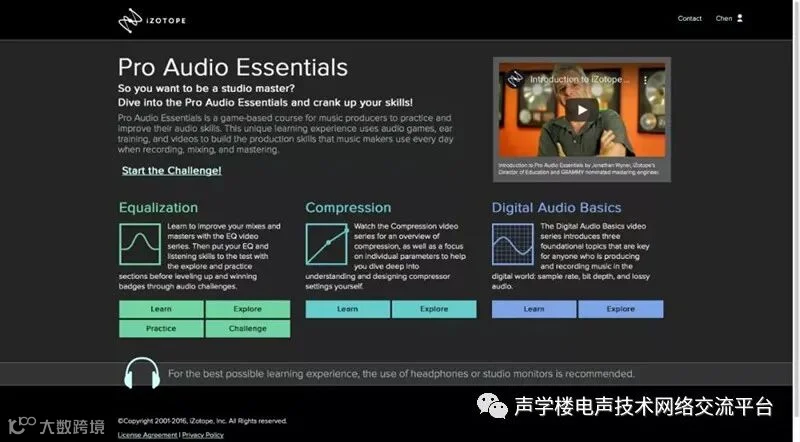Select Learn under Compression
The height and width of the screenshot is (442, 800).
coord(347,309)
